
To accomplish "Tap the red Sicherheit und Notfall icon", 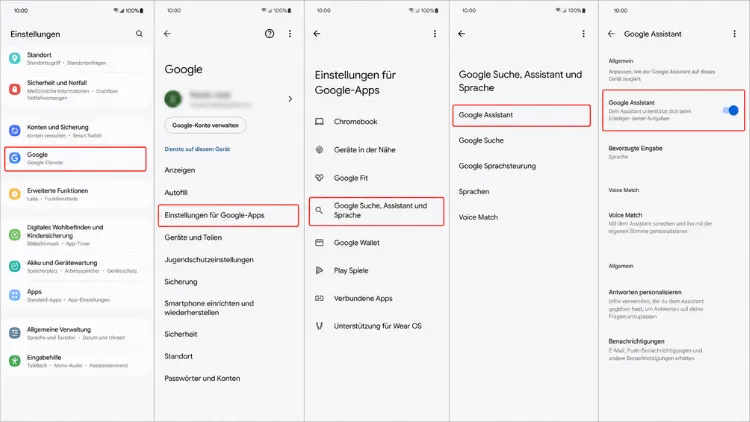I will point(15,89).
